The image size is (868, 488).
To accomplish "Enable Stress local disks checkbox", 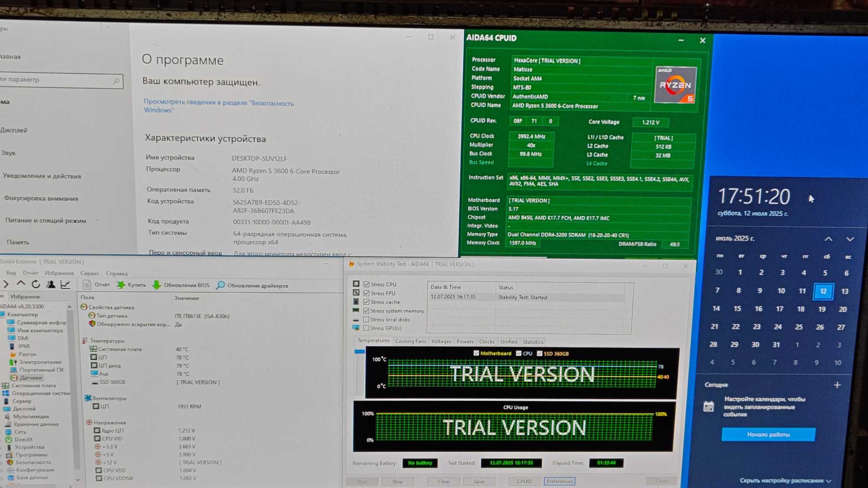I will [x=366, y=319].
